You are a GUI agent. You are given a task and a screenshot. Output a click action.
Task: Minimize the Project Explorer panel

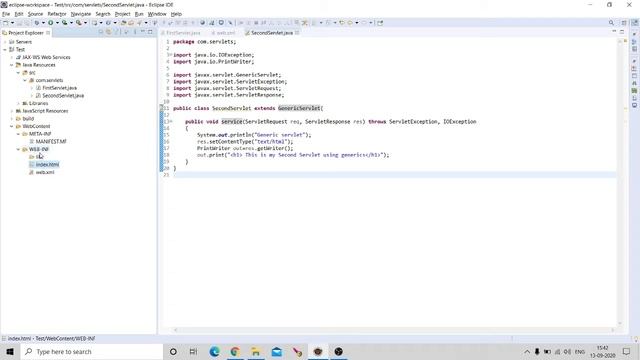click(143, 32)
